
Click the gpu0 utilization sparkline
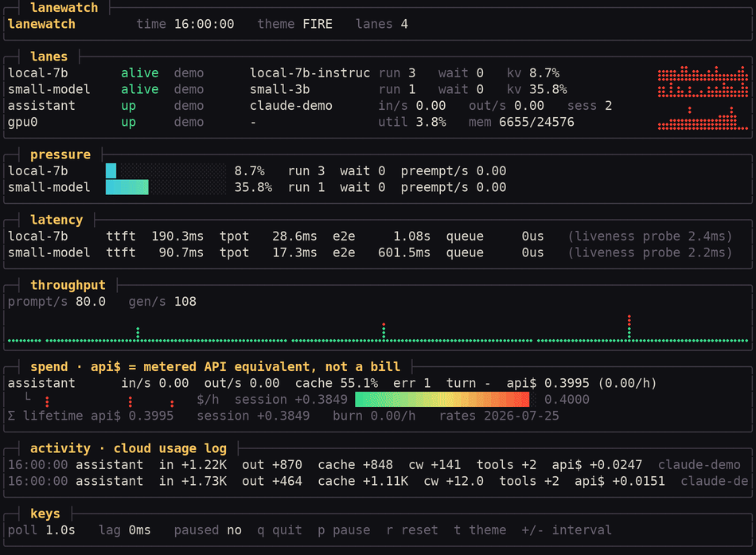(703, 119)
